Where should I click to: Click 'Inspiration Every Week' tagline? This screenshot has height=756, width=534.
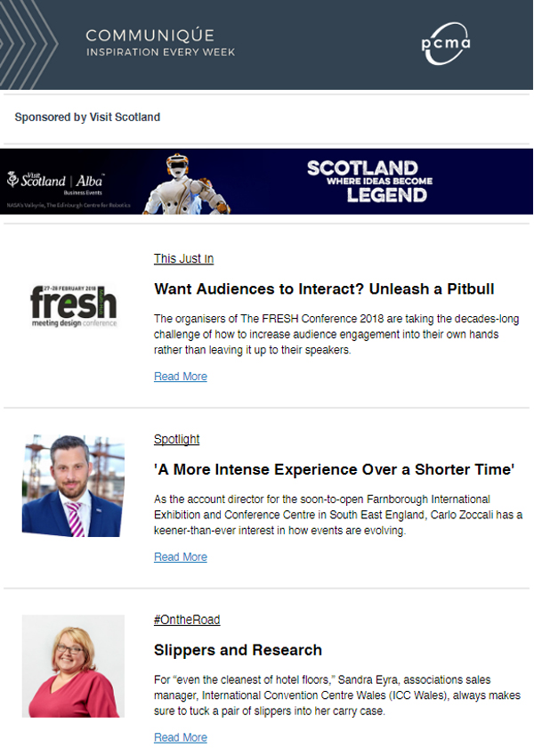[x=160, y=52]
